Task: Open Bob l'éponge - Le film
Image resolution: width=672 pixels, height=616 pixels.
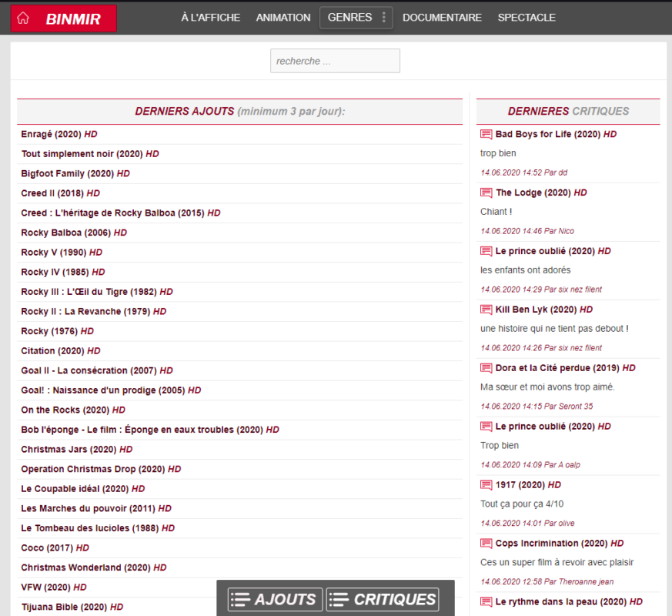Action: [x=150, y=430]
